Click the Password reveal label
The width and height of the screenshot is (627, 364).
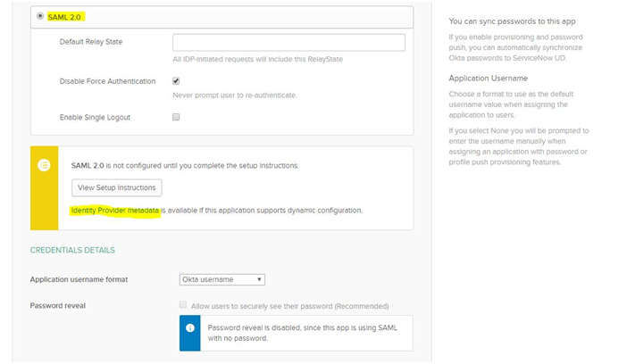point(57,306)
